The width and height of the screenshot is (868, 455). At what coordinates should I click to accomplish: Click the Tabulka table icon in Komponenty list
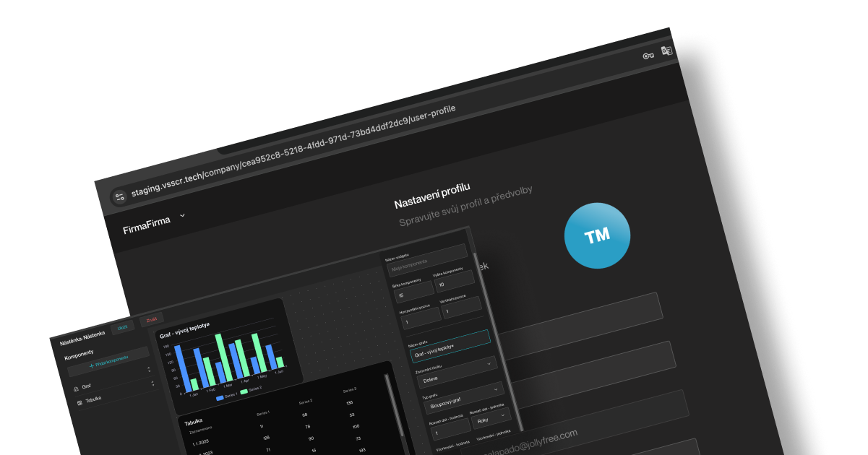[80, 402]
